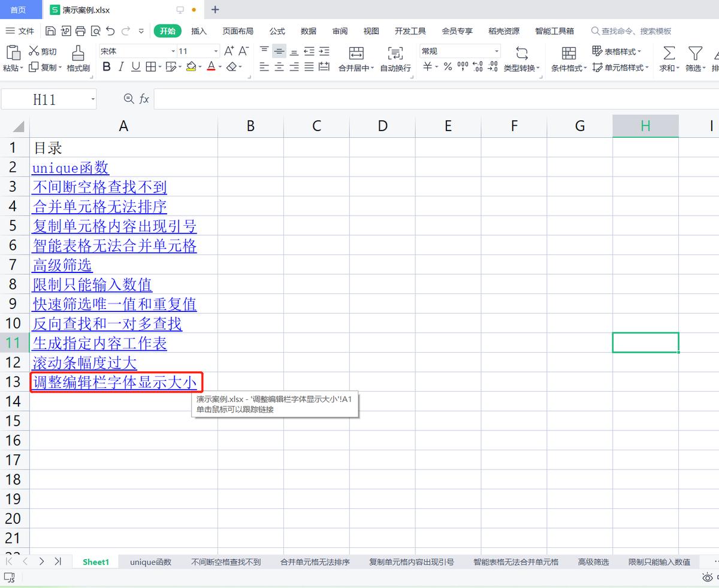Click the Cut (剪切) scissors icon
Screen dimensions: 719x588
coord(34,51)
